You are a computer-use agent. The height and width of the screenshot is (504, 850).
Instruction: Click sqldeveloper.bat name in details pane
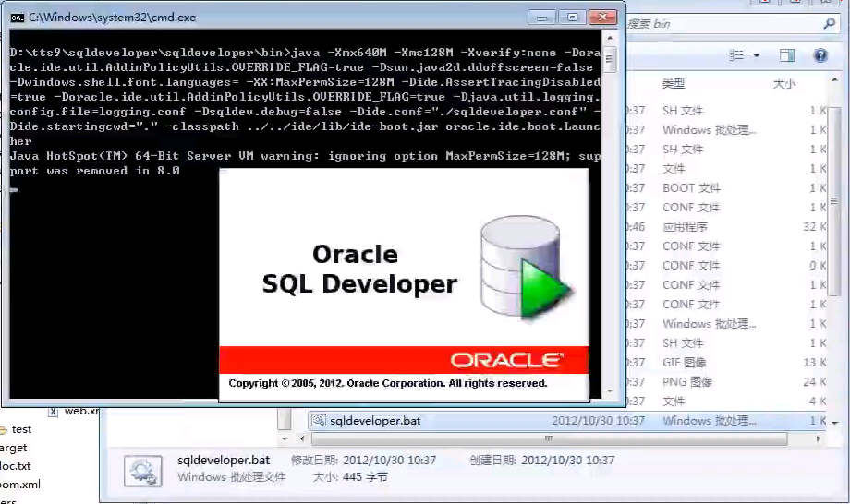(224, 460)
